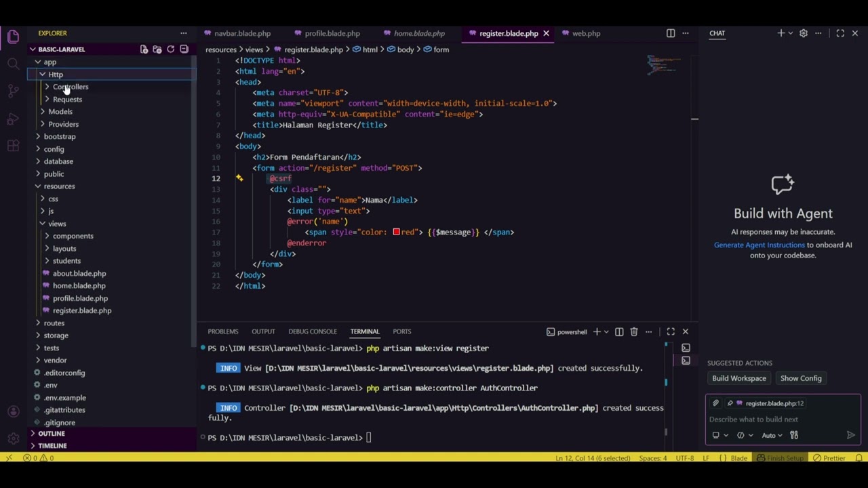Viewport: 868px width, 488px height.
Task: Start a new chat with plus icon
Action: coord(781,33)
